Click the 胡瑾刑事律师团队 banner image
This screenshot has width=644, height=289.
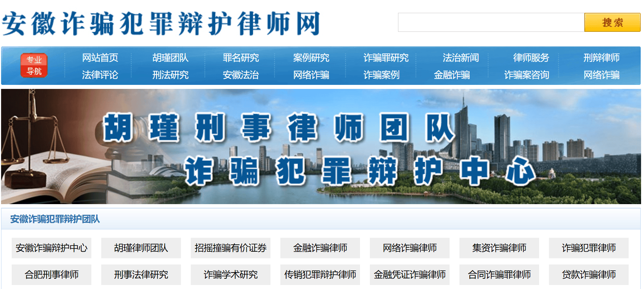(321, 146)
